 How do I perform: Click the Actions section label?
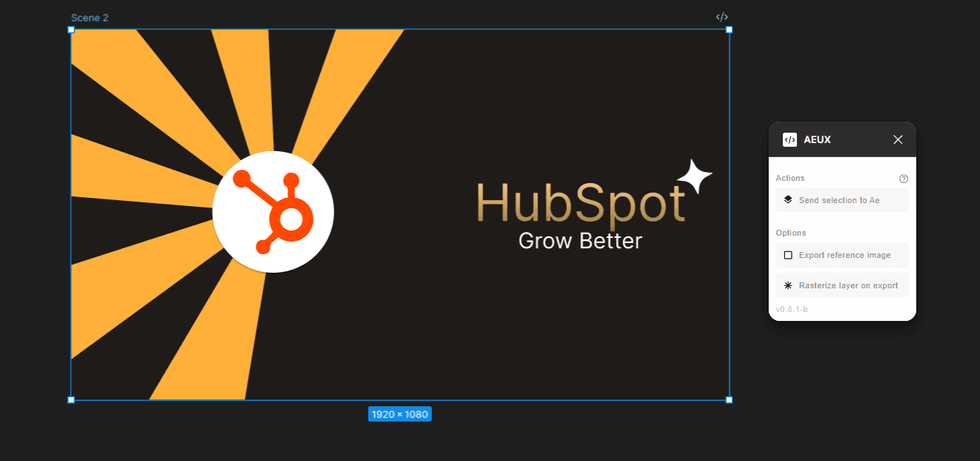point(790,178)
